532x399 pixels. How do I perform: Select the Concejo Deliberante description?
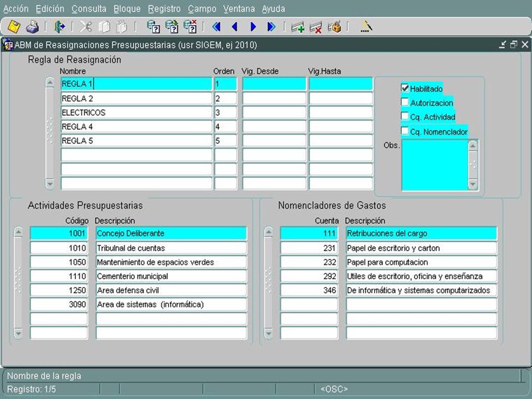[171, 233]
